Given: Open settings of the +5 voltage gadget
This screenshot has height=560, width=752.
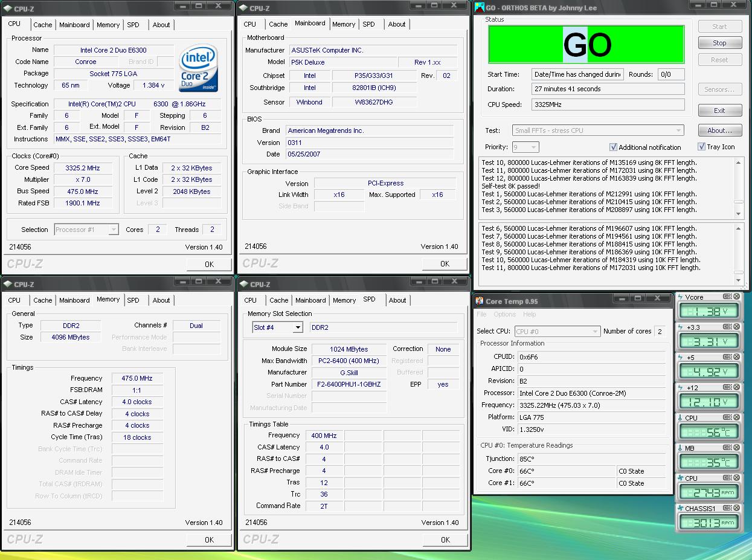Looking at the screenshot, I should click(727, 357).
